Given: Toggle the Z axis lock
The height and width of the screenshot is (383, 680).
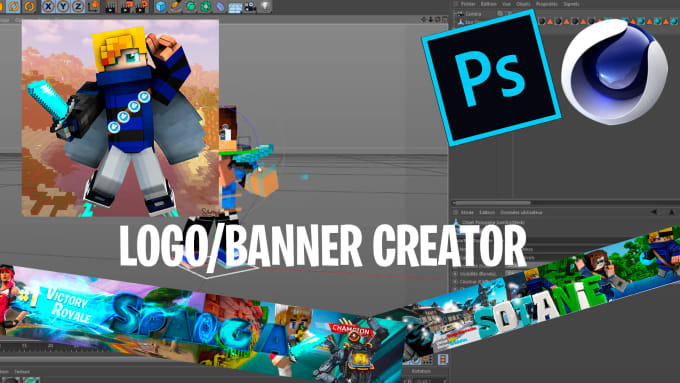Looking at the screenshot, I should click(x=78, y=7).
